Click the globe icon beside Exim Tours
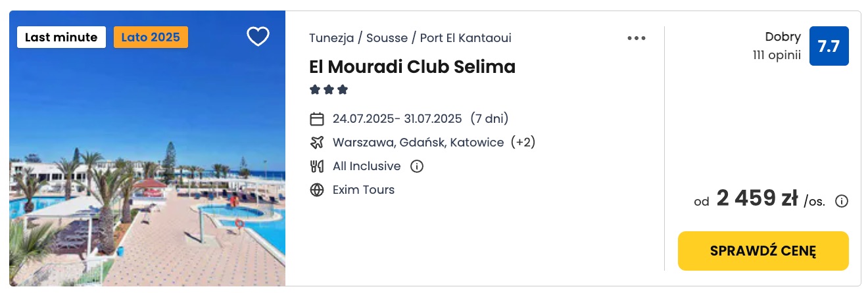The height and width of the screenshot is (293, 868). coord(317,190)
